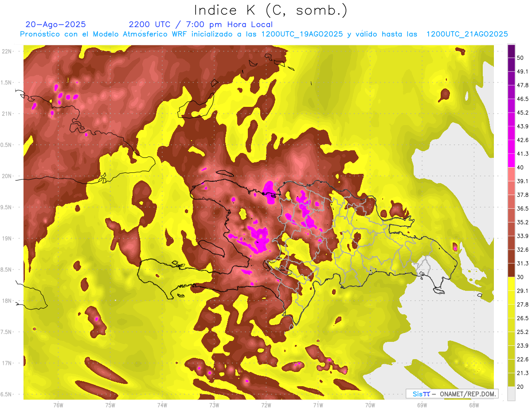
Task: Click the "Indice K (C, somb.)" title
Action: [x=270, y=10]
